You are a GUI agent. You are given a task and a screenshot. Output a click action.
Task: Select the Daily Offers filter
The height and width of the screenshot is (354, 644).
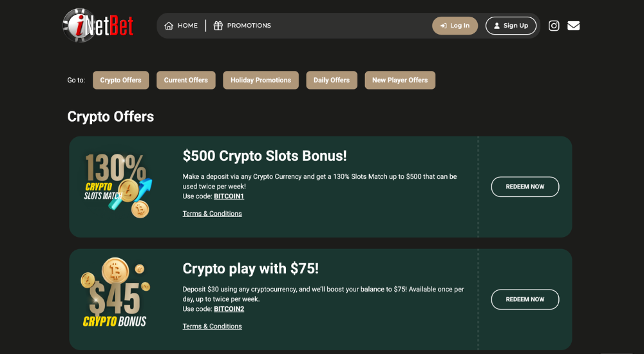click(331, 80)
